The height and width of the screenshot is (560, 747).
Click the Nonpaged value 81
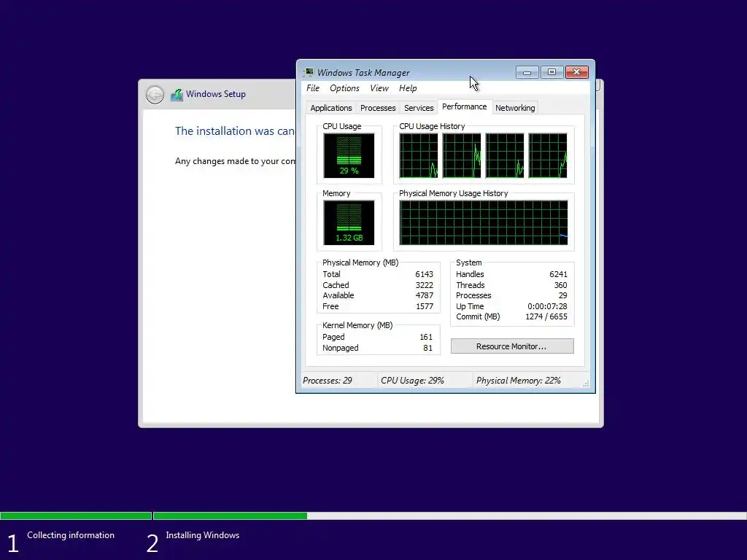pyautogui.click(x=427, y=348)
